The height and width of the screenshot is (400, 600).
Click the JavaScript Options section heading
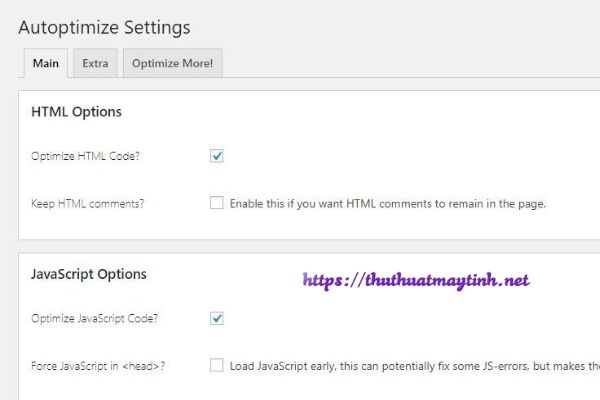point(89,274)
